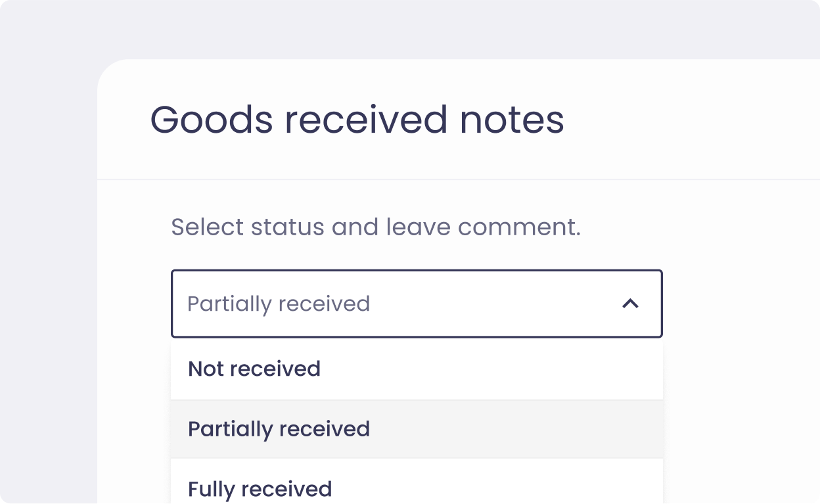
Task: Choose Not received from the options
Action: click(x=254, y=369)
